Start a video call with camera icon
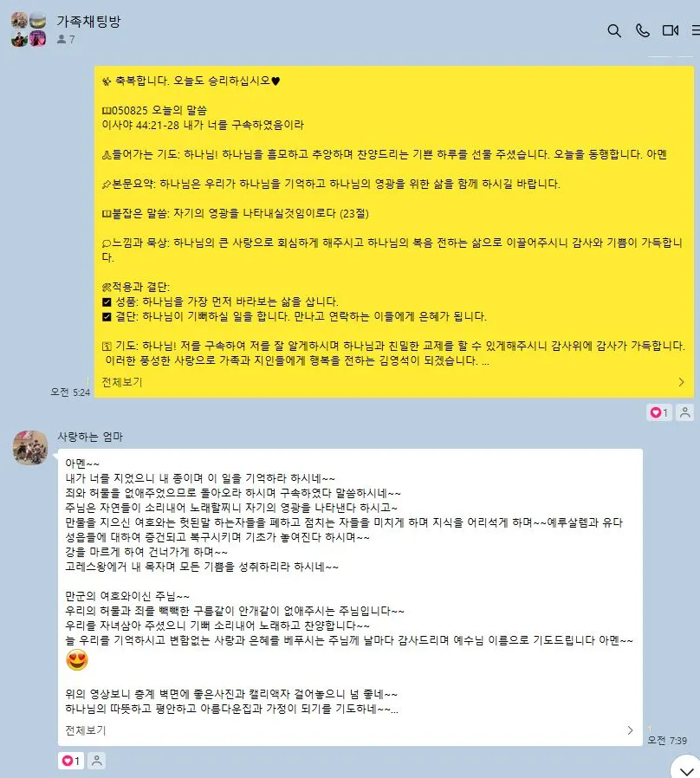 pyautogui.click(x=671, y=31)
